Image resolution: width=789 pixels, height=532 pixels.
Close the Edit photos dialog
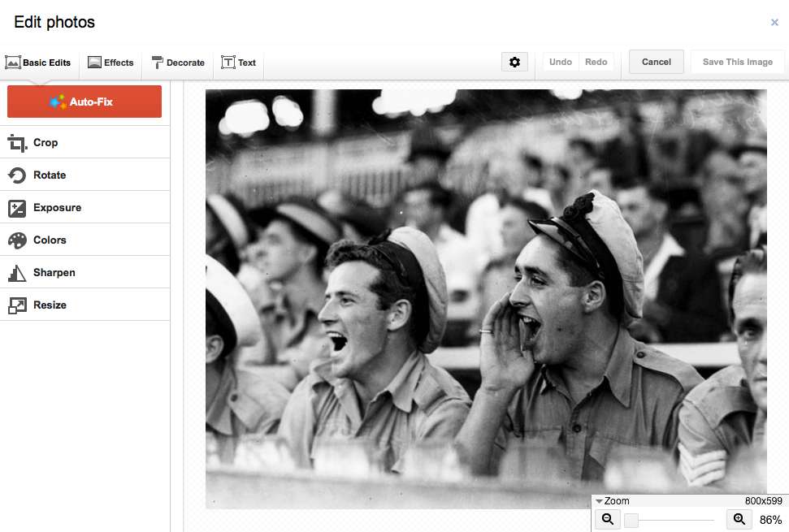coord(774,22)
